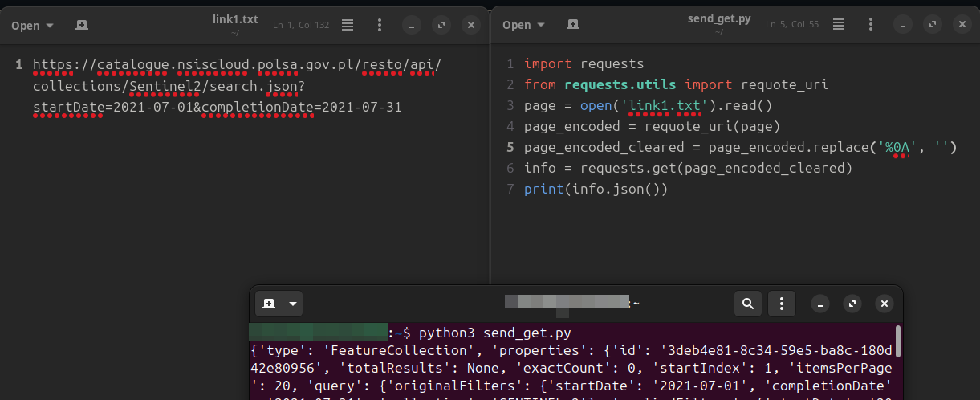Click 'collections/Sentinel2/search.json?' text

tap(169, 85)
